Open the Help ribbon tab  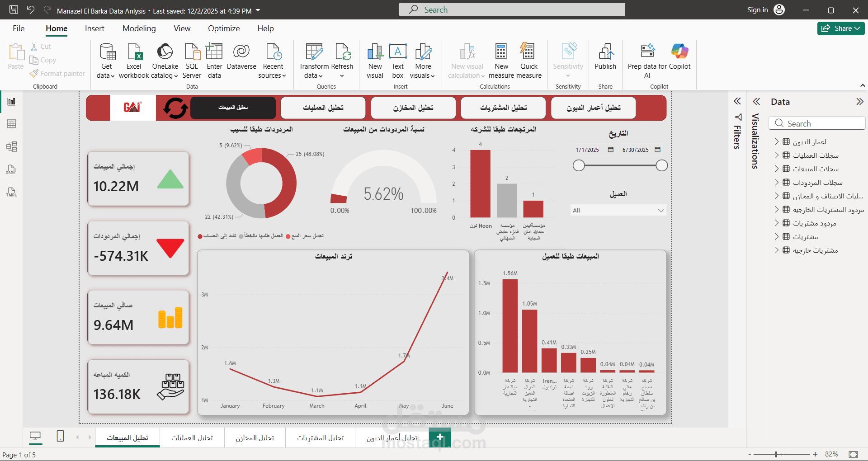[266, 28]
